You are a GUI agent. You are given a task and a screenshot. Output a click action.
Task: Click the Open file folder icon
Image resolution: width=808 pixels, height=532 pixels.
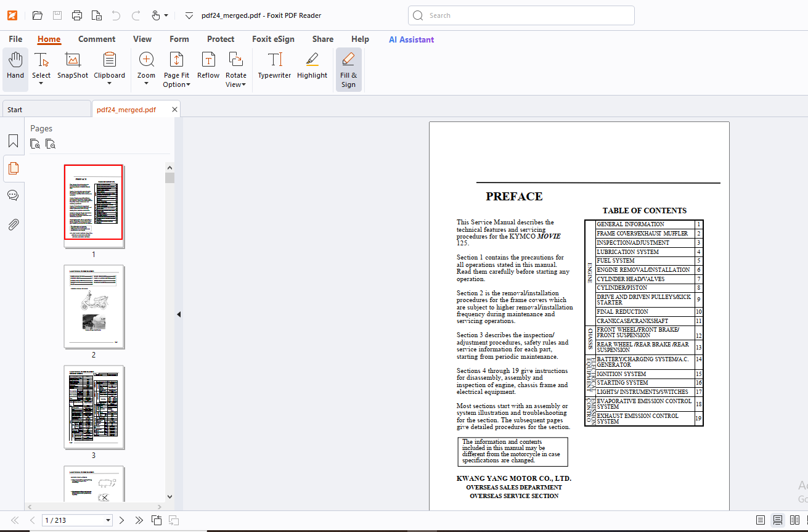[x=37, y=15]
